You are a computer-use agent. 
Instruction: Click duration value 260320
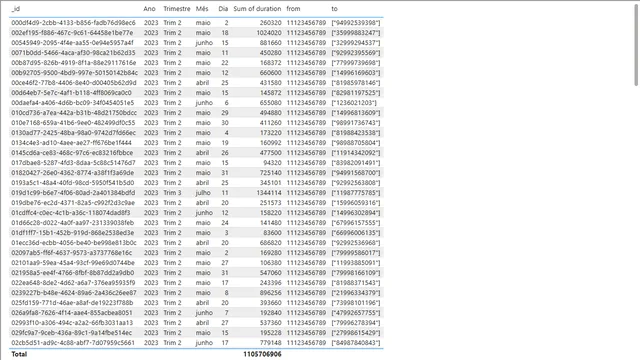271,23
